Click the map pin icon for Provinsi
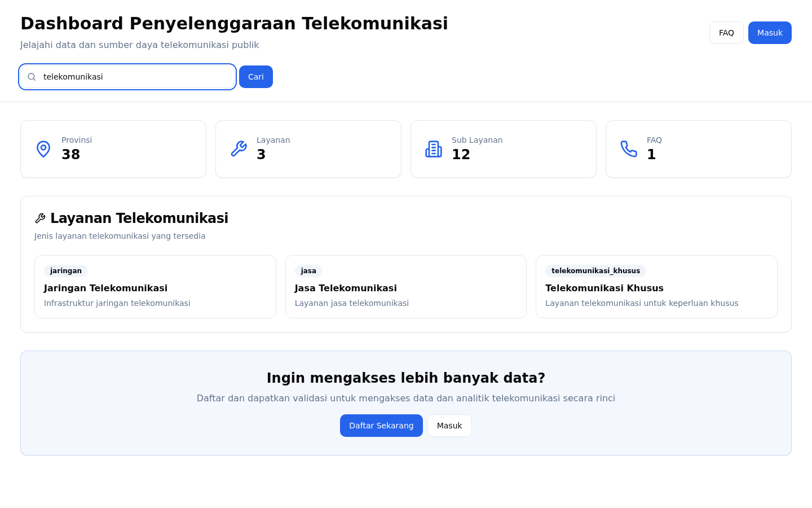 (x=43, y=149)
